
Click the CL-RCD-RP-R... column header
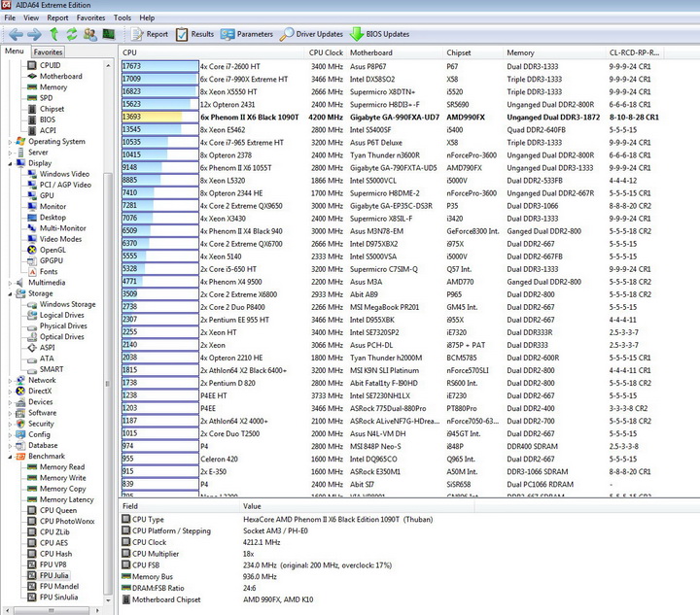click(x=635, y=52)
